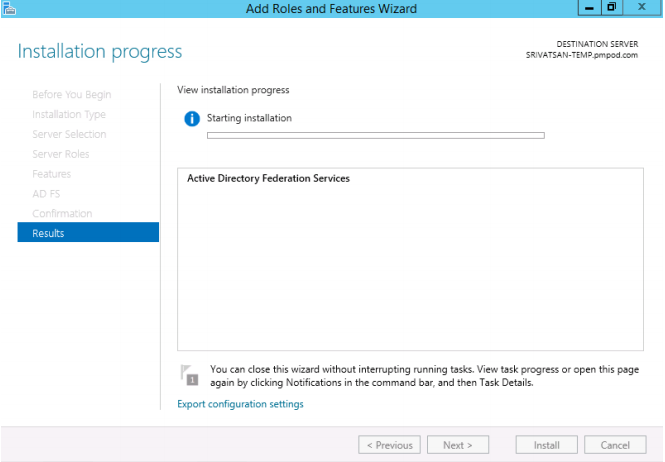Click the blue information icon
The height and width of the screenshot is (462, 665).
[x=192, y=119]
